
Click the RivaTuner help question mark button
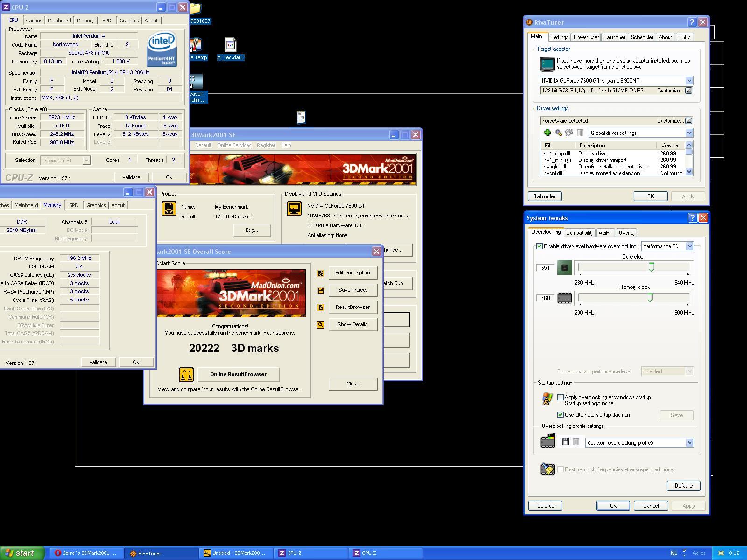click(692, 22)
